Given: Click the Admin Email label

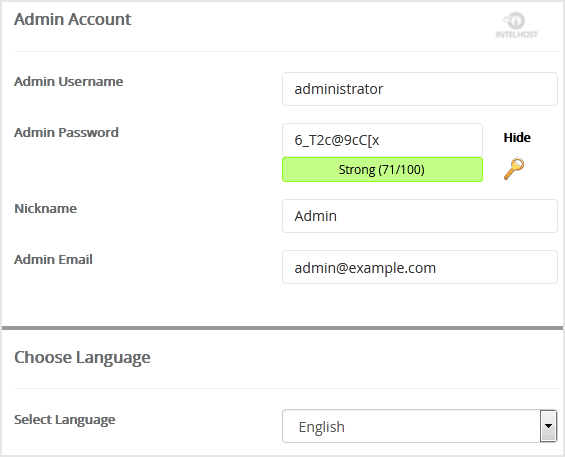Looking at the screenshot, I should coord(53,259).
